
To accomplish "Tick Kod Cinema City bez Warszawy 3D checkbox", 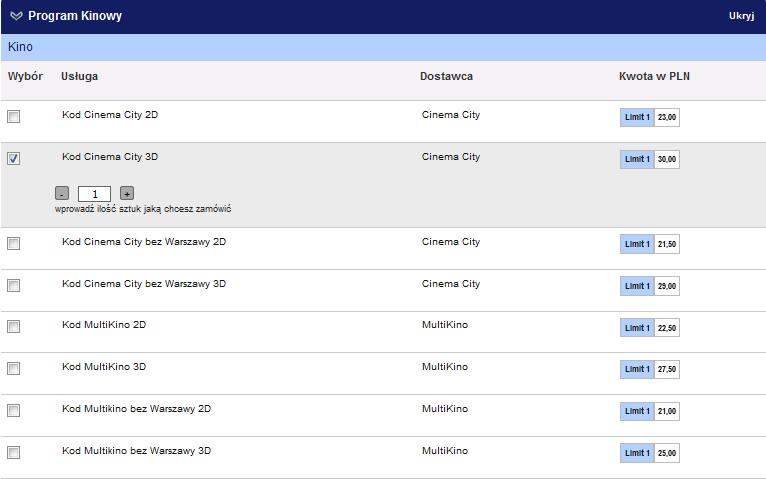I will [14, 286].
